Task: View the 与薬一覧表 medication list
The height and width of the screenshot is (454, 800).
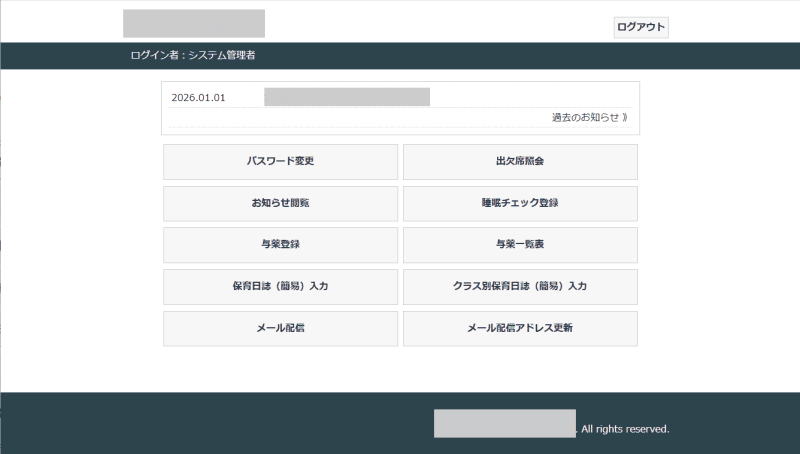Action: pyautogui.click(x=520, y=244)
